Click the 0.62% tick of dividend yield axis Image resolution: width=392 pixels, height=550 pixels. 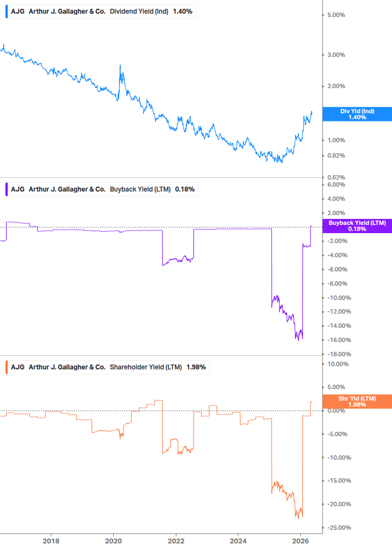(x=336, y=177)
